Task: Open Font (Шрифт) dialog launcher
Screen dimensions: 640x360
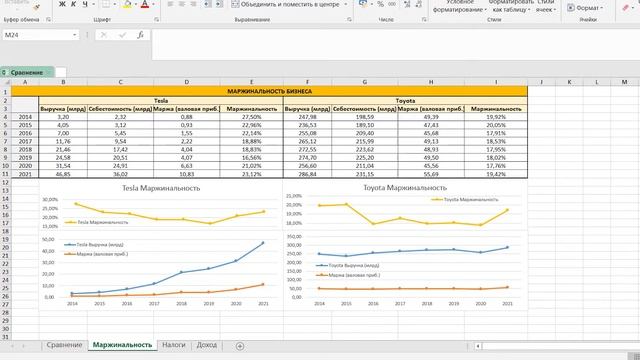Action: pos(156,20)
